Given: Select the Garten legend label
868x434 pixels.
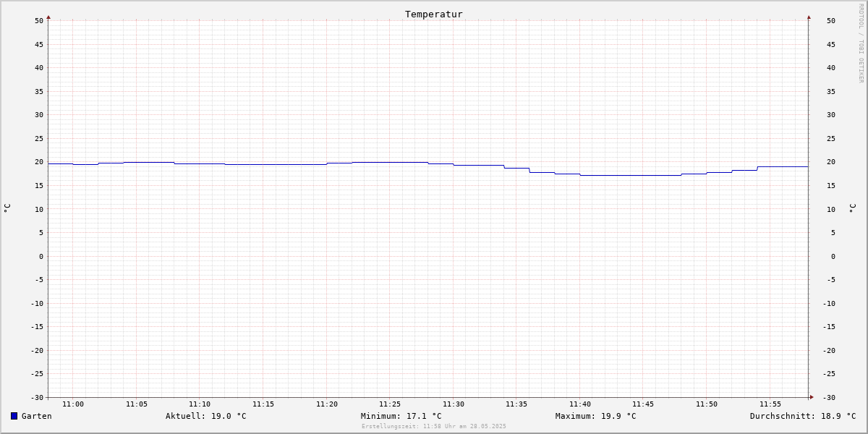Looking at the screenshot, I should coord(37,416).
